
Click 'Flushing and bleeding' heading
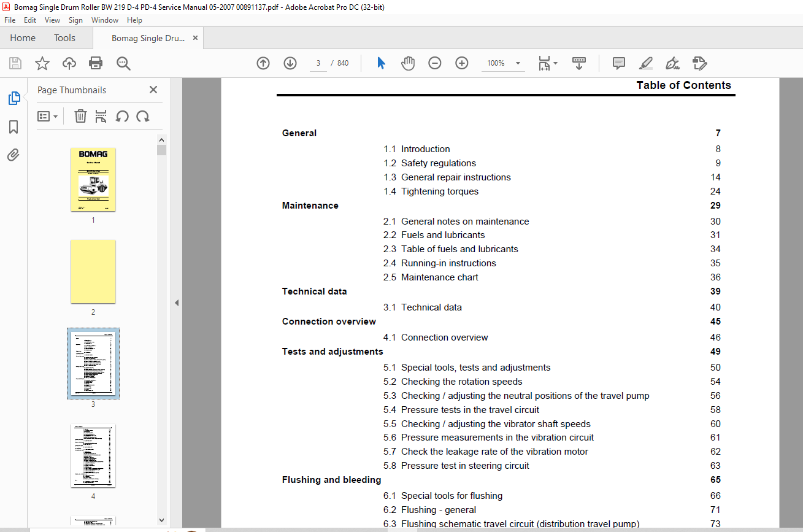tap(332, 480)
